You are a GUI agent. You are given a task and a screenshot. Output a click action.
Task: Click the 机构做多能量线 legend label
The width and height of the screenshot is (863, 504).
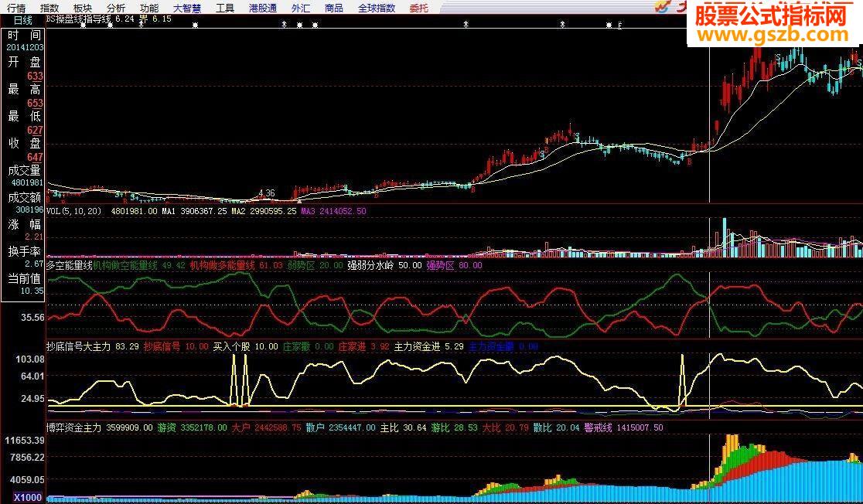coord(223,265)
